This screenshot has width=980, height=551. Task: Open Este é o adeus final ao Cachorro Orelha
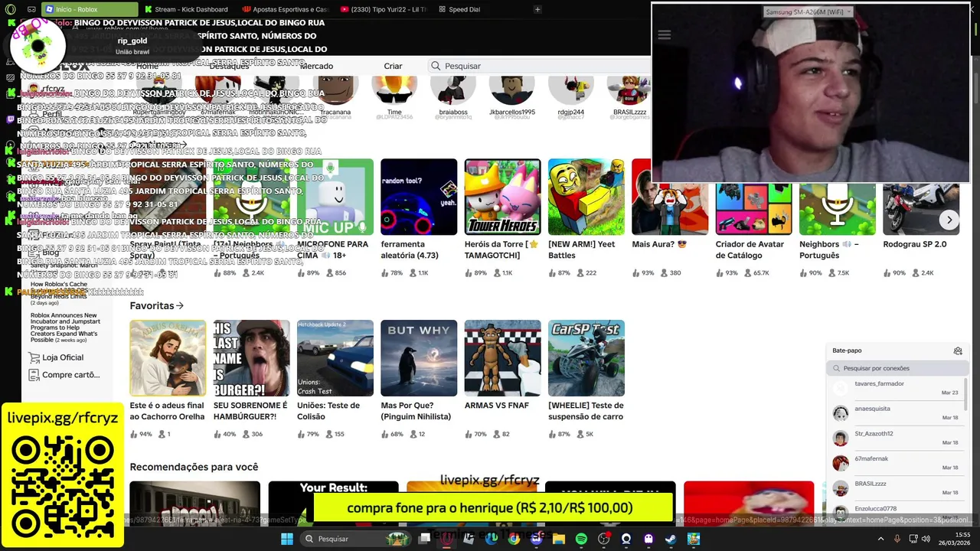pos(168,358)
